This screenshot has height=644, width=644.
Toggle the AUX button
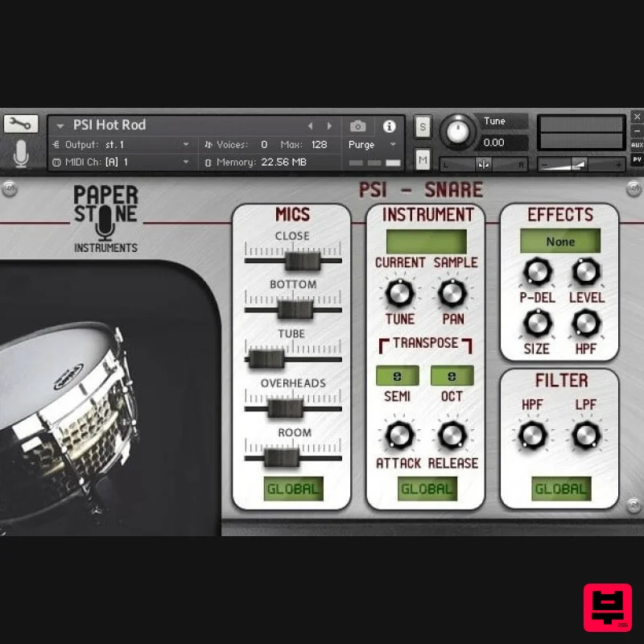click(x=637, y=145)
